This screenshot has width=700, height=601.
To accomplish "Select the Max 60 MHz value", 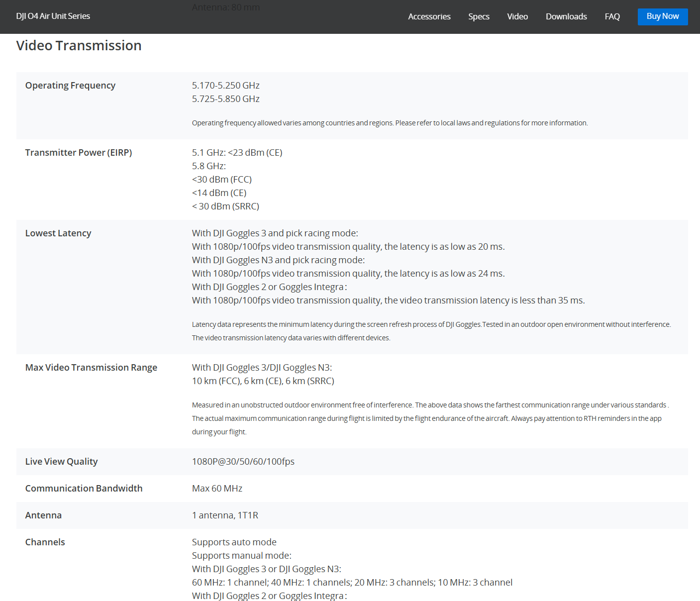I will tap(217, 489).
